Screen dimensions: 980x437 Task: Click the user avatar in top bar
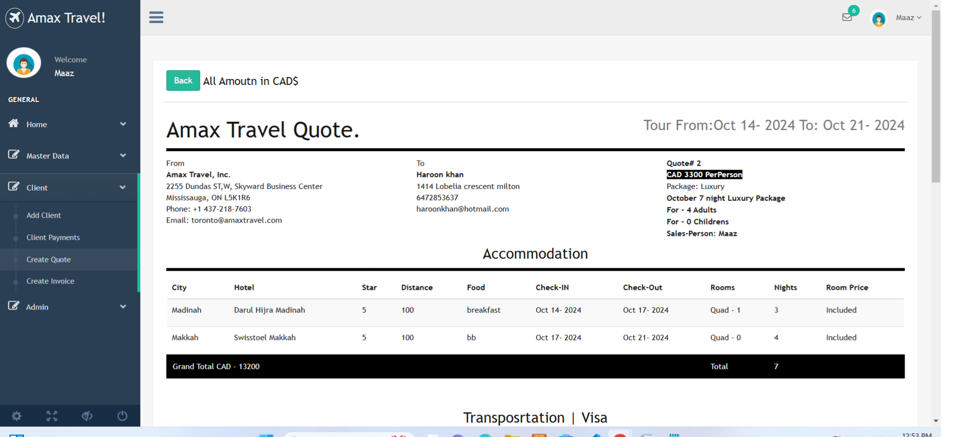878,19
